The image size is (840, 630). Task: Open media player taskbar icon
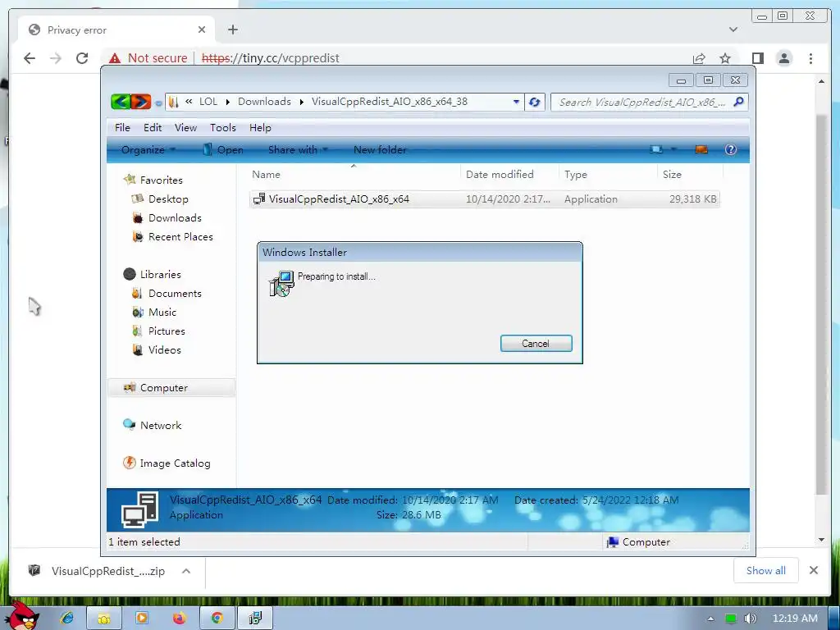141,618
